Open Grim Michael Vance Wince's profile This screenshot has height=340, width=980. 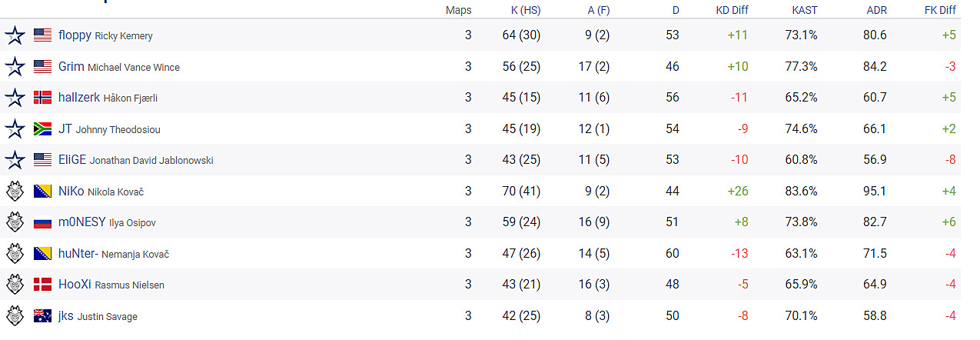point(119,67)
